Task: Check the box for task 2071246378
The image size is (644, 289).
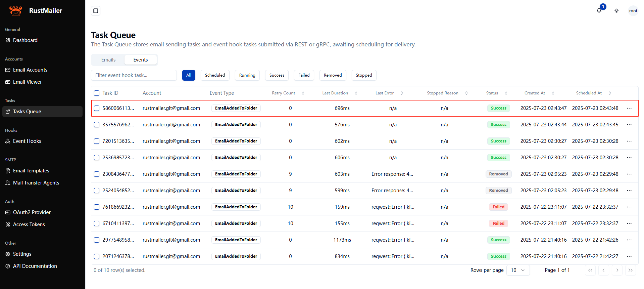Action: pos(97,256)
